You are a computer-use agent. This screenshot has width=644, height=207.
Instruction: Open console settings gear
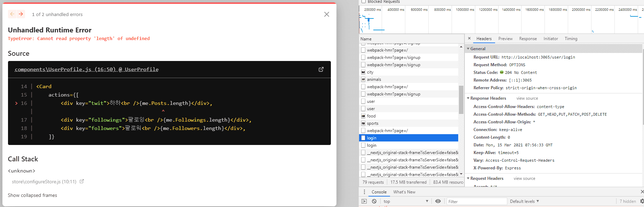coord(642,201)
